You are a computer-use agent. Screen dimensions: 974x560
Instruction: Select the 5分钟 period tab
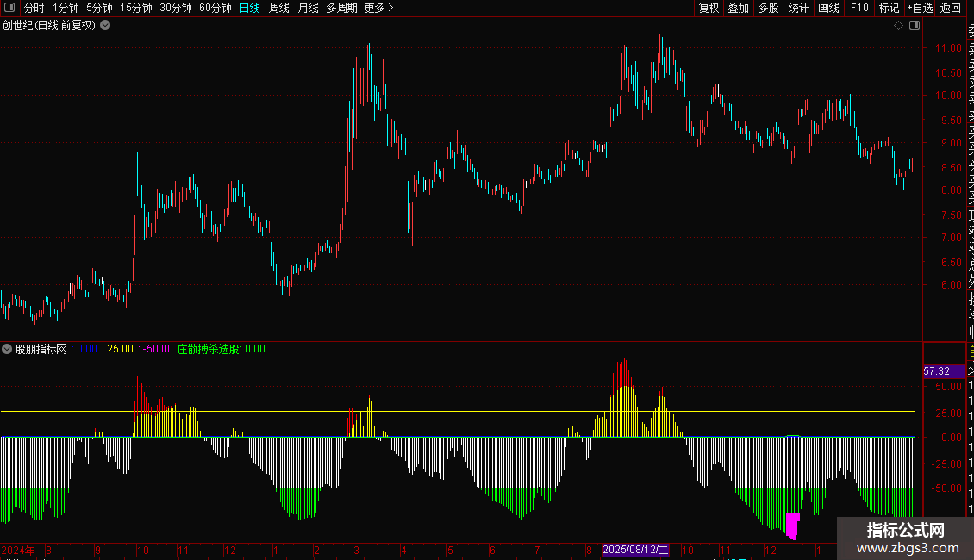(x=99, y=8)
